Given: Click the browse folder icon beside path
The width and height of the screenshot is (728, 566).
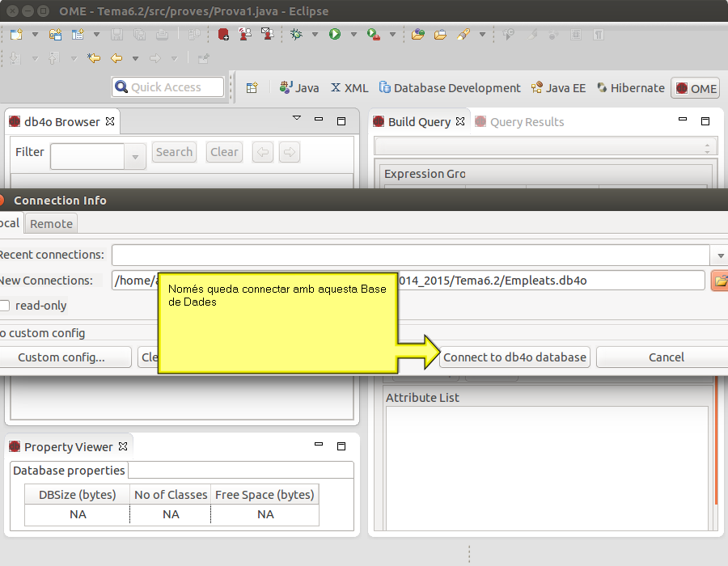Looking at the screenshot, I should point(720,281).
